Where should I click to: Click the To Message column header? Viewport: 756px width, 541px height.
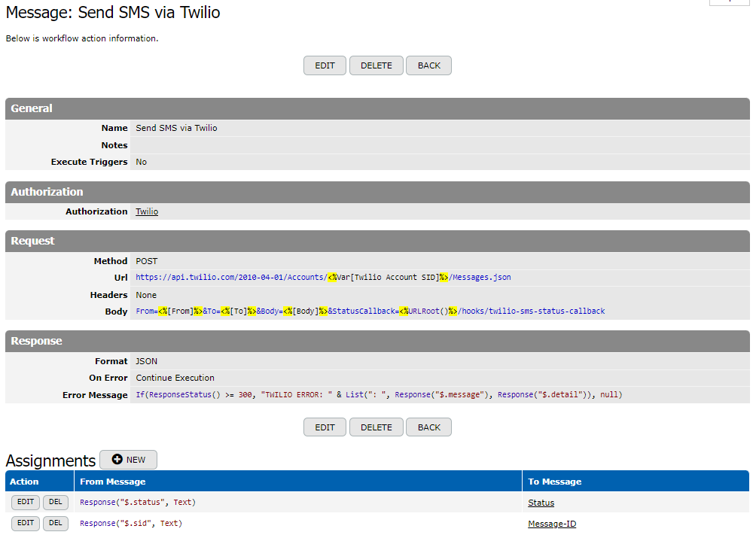(554, 482)
